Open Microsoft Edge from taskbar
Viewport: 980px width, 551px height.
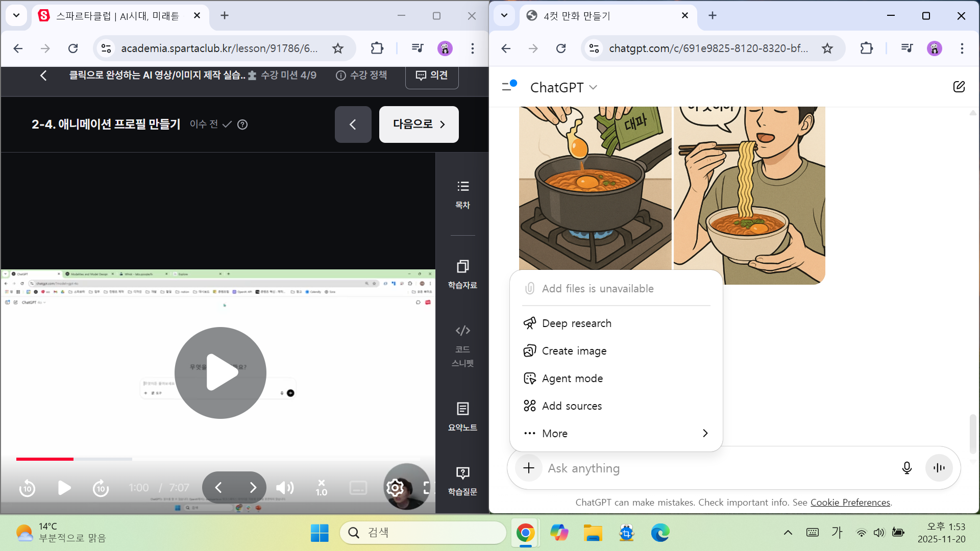coord(660,533)
